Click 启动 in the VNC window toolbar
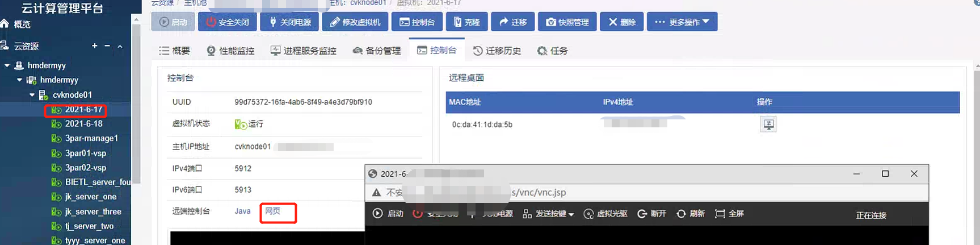The image size is (980, 245). point(388,214)
